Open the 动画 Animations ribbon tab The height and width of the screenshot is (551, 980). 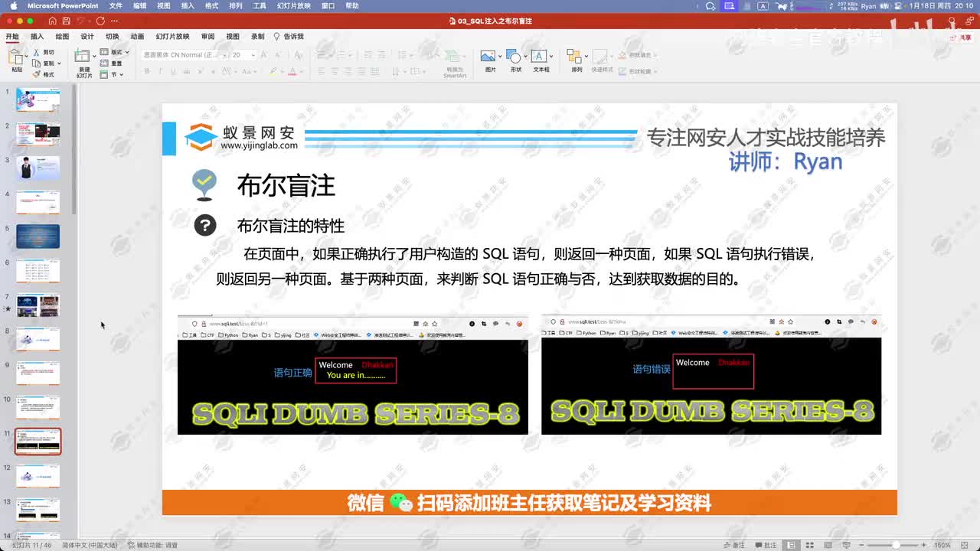137,36
